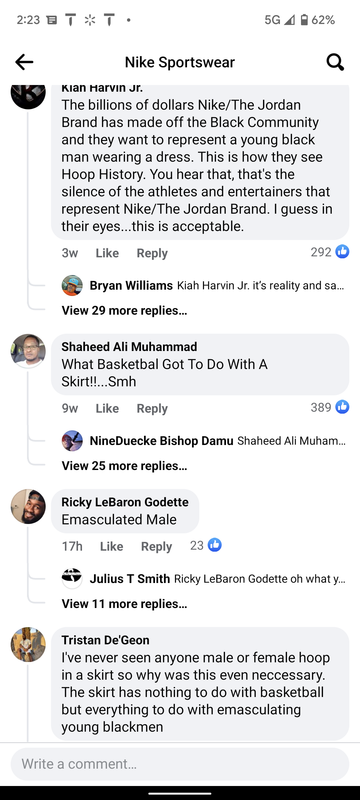Open search with the magnifier icon
This screenshot has height=800, width=360.
[x=335, y=62]
